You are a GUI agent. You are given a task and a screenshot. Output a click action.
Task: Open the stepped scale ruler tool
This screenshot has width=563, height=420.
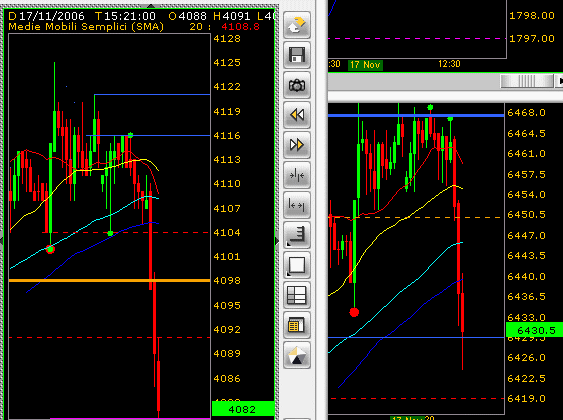tap(297, 235)
